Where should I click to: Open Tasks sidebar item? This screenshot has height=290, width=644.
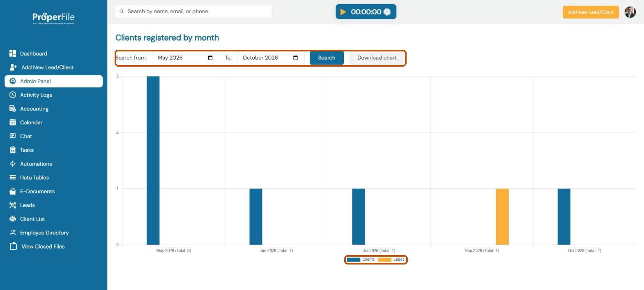click(x=53, y=150)
